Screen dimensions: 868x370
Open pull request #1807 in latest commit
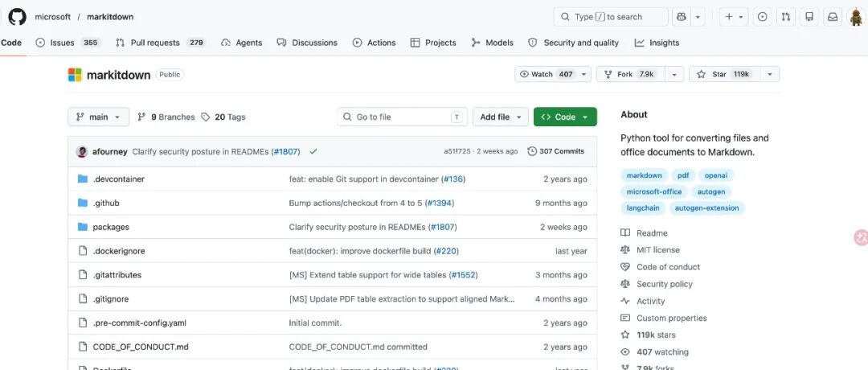(x=285, y=152)
